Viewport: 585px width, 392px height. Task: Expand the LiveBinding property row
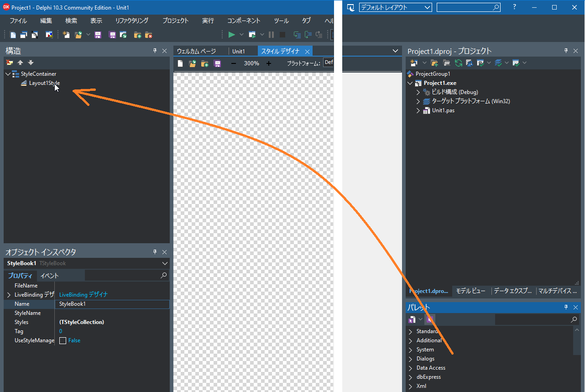click(x=9, y=295)
